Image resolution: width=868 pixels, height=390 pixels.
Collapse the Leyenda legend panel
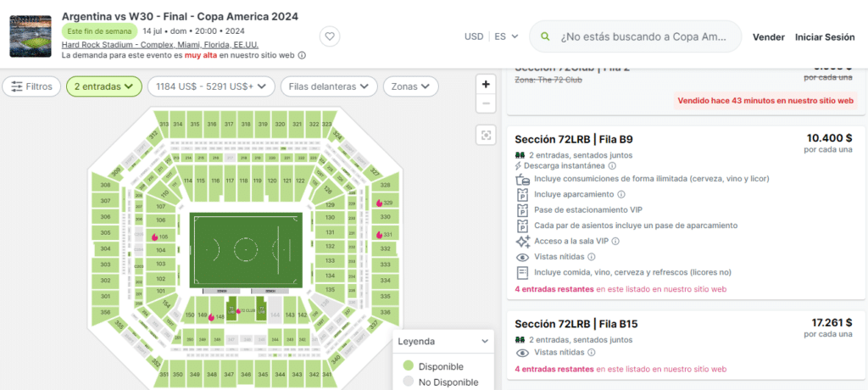pyautogui.click(x=485, y=342)
